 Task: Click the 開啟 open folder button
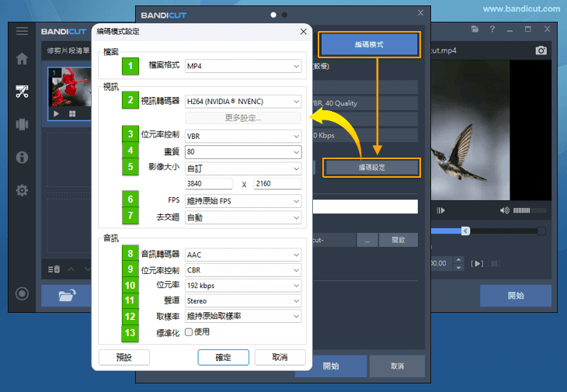398,240
